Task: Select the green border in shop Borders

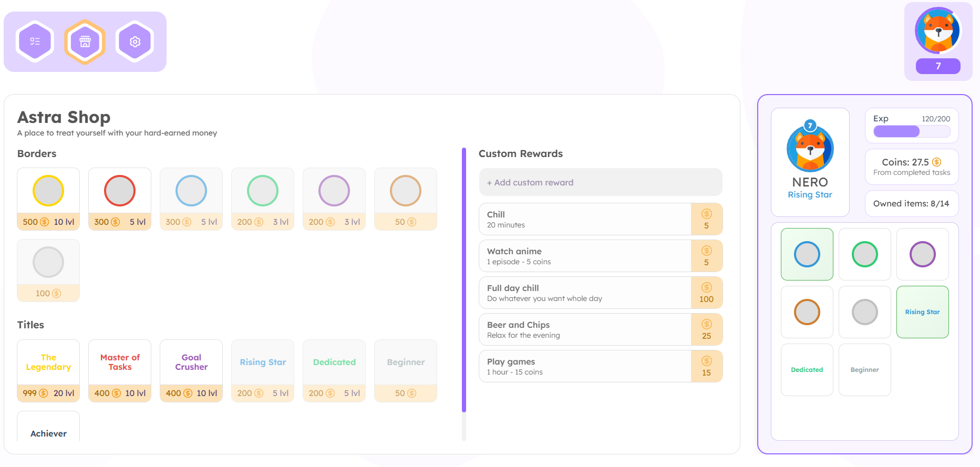Action: [x=263, y=199]
